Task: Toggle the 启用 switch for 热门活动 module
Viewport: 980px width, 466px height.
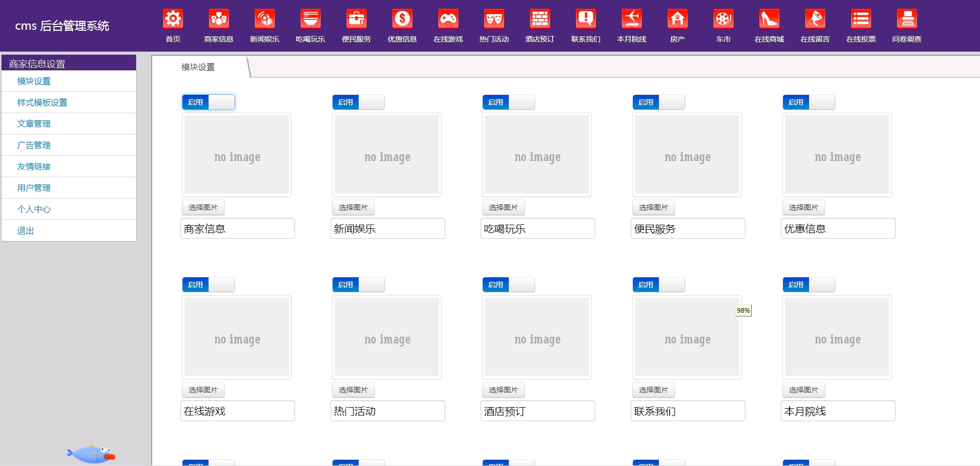Action: point(359,285)
